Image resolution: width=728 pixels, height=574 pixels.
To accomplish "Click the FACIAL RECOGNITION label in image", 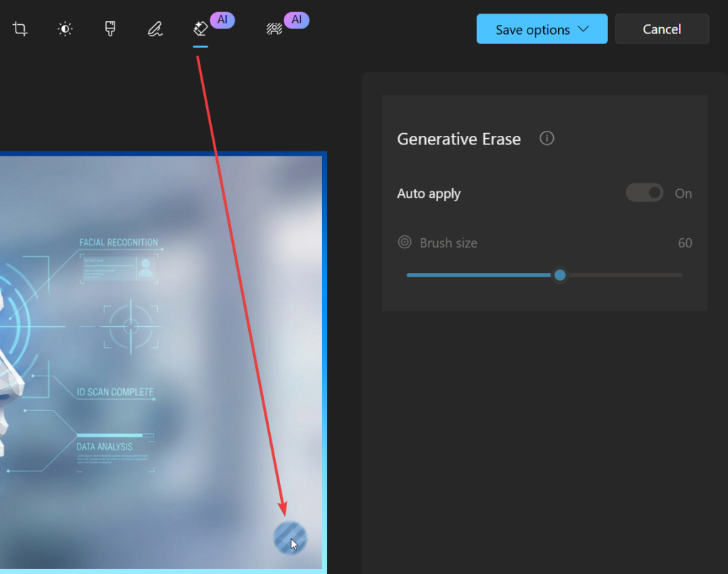I will point(119,243).
